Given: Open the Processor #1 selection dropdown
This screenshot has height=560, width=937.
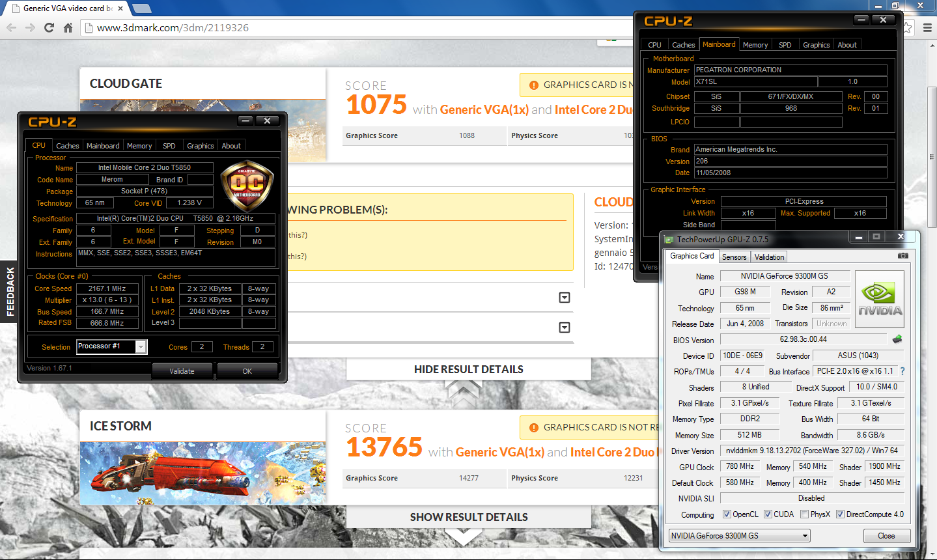Looking at the screenshot, I should 112,346.
